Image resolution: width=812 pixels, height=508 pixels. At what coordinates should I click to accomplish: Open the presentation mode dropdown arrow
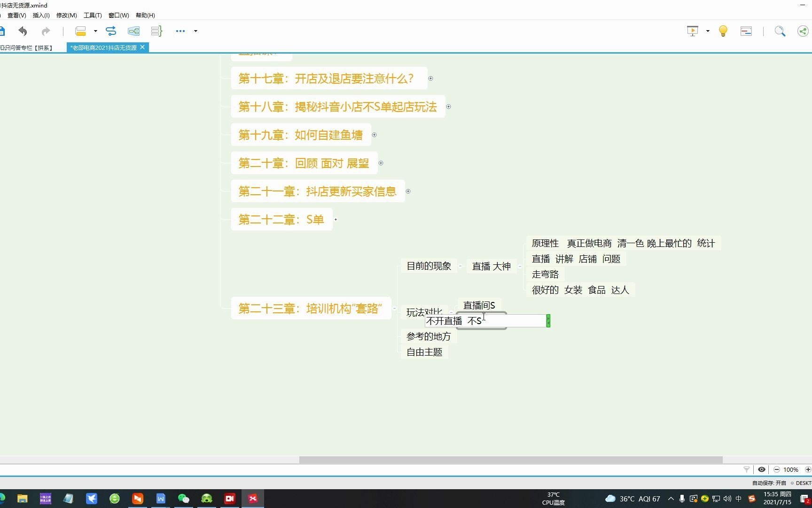(x=708, y=31)
